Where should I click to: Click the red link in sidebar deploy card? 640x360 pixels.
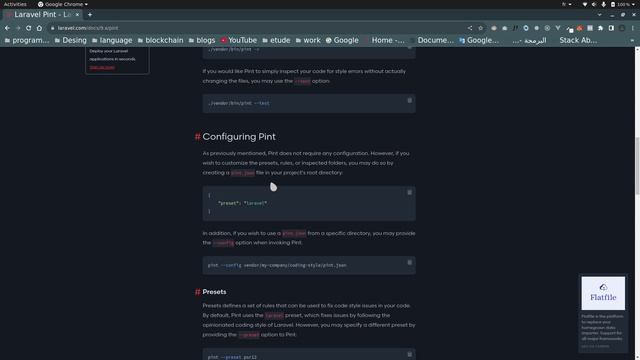(x=102, y=68)
